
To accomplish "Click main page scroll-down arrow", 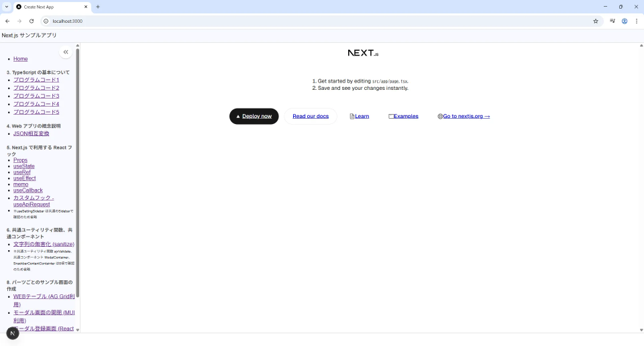I will point(641,330).
